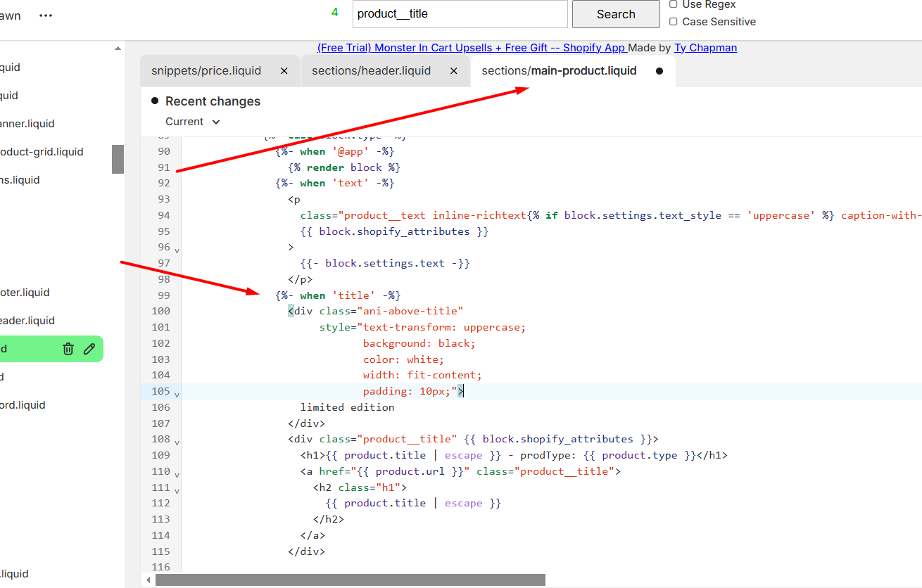
Task: Click the "ani-above-title" class string
Action: (410, 311)
